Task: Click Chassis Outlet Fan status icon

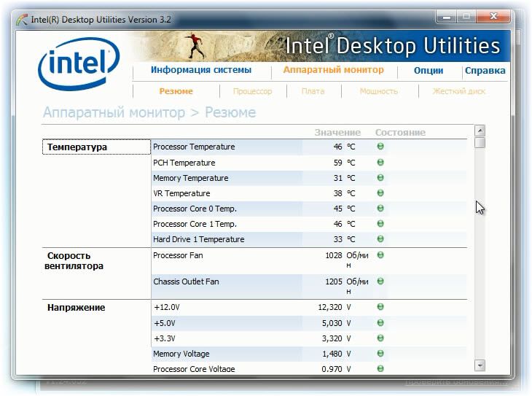Action: click(x=380, y=282)
